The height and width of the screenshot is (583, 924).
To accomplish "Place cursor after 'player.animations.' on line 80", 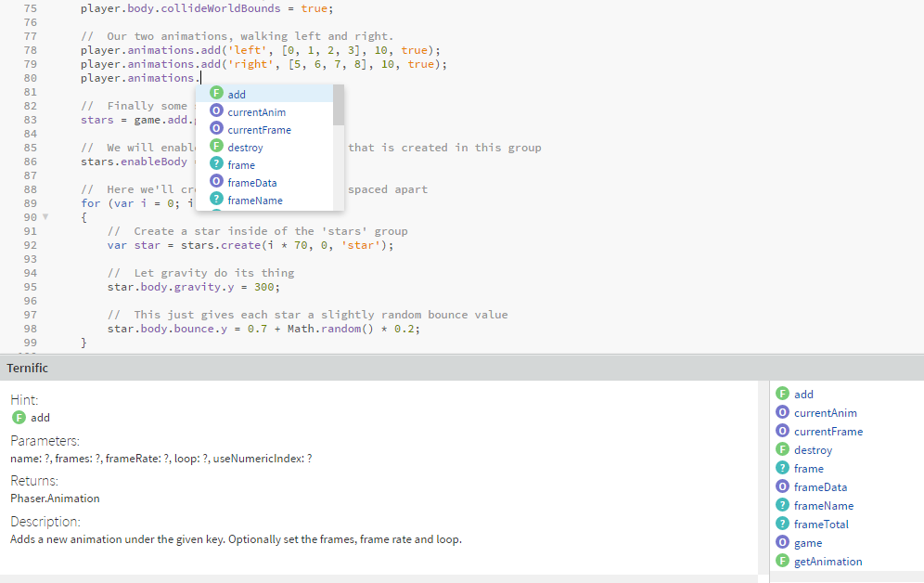I will pyautogui.click(x=201, y=78).
